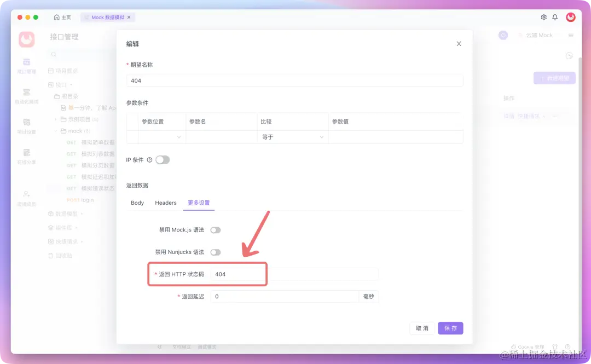Open 自动化测试 sidebar icon
Screen dimensions: 591x364
26,96
